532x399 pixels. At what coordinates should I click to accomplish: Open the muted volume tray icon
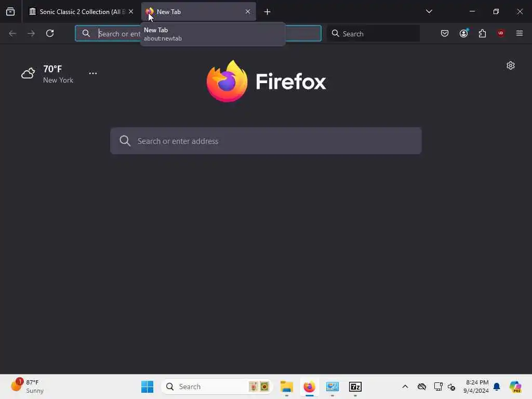click(x=451, y=387)
